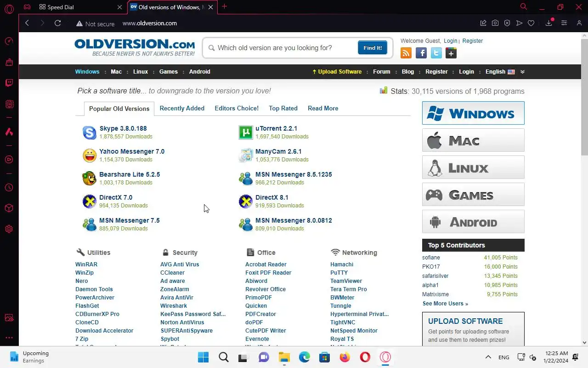Open Extensions cube icon in sidebar
The height and width of the screenshot is (368, 588).
coord(9,208)
